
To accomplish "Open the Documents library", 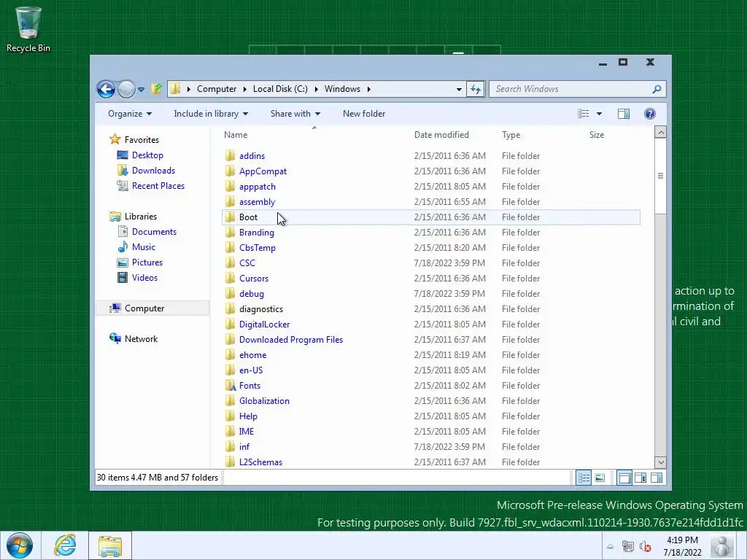I will tap(154, 232).
